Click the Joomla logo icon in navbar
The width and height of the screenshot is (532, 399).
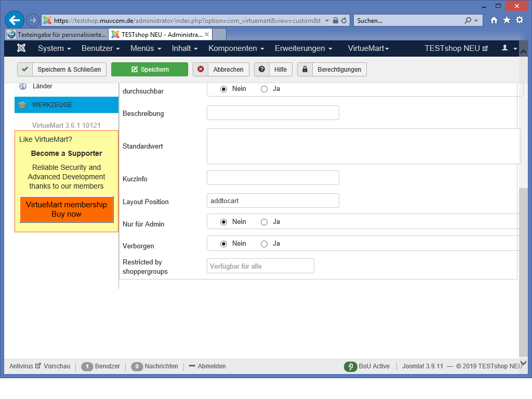coord(21,48)
